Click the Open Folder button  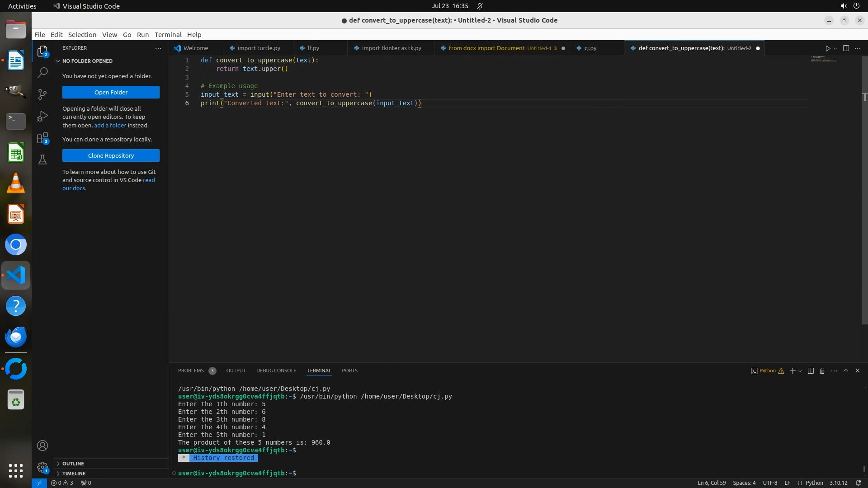pos(111,92)
